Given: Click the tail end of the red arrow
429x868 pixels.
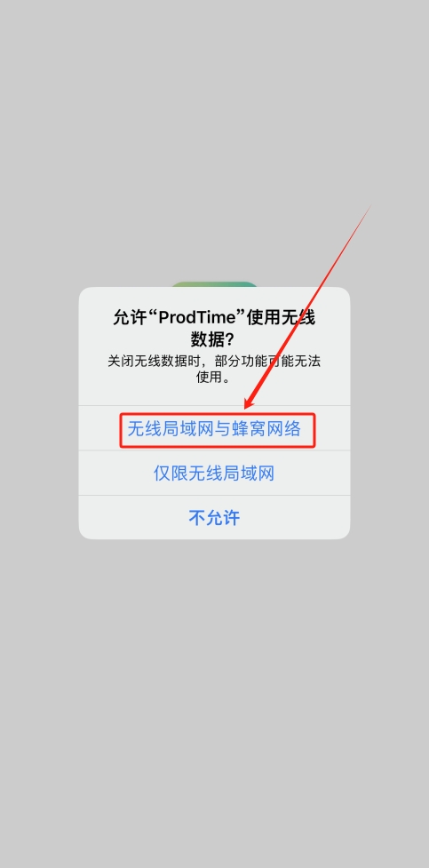Looking at the screenshot, I should point(369,208).
